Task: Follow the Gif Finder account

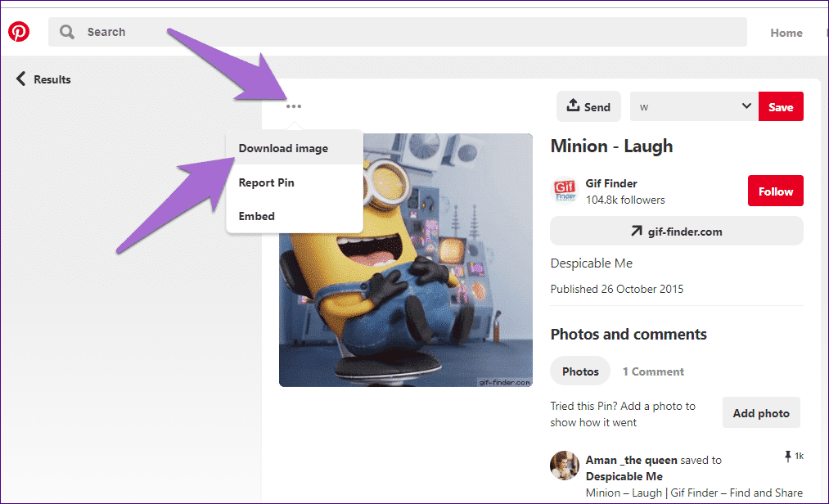Action: pos(775,191)
